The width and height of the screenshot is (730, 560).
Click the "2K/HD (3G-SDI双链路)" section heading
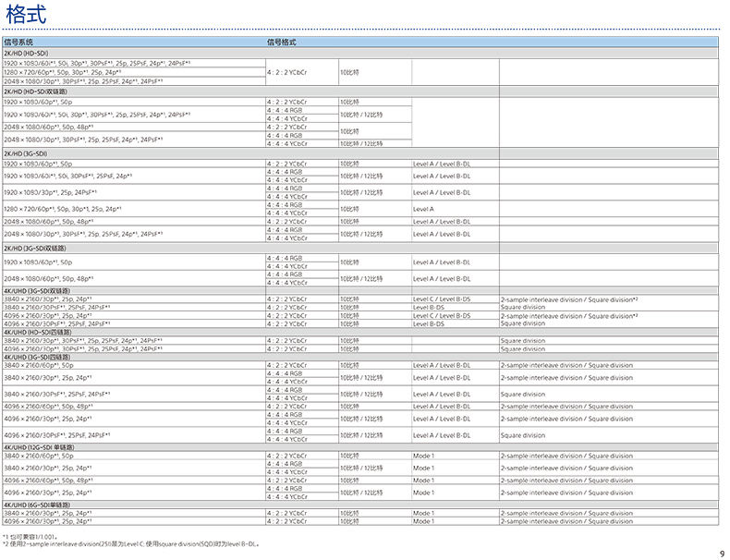tap(35, 248)
